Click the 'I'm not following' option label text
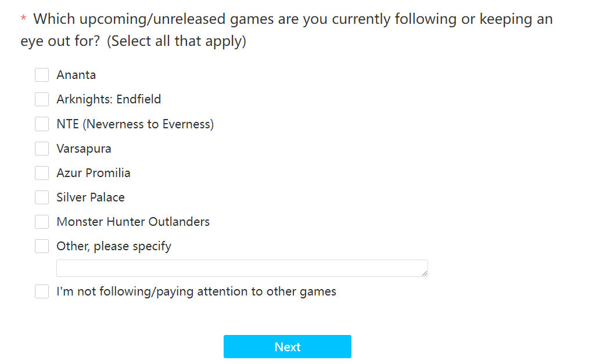596x364 pixels. 196,292
